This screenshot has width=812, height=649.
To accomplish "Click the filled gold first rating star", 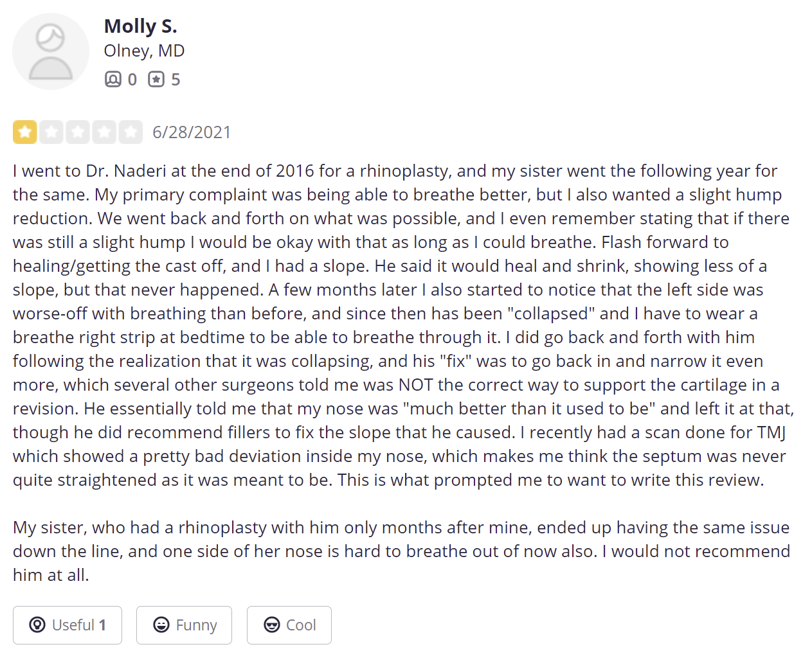I will tap(25, 132).
